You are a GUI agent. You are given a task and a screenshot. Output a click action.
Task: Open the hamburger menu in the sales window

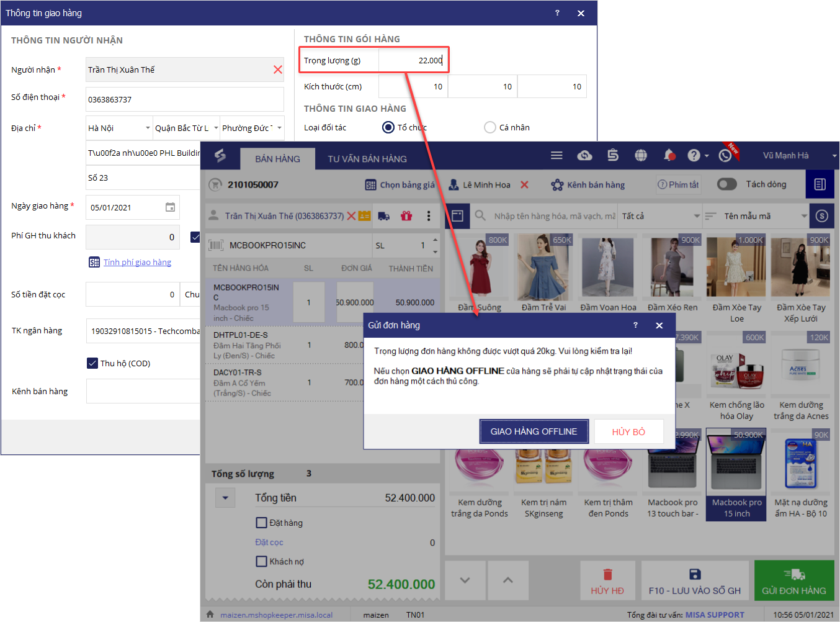tap(556, 155)
